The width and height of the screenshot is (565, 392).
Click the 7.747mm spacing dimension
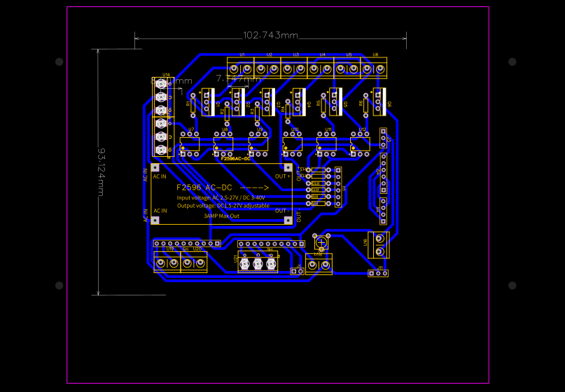click(x=238, y=78)
